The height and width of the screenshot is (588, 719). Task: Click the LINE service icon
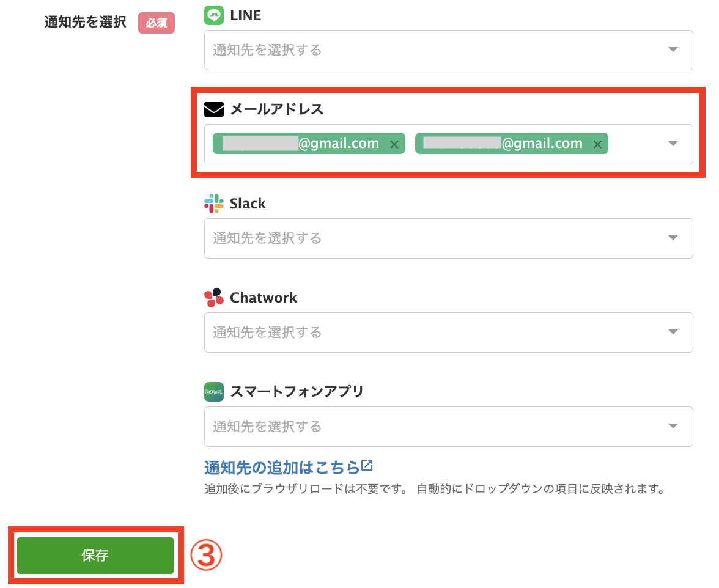[214, 15]
